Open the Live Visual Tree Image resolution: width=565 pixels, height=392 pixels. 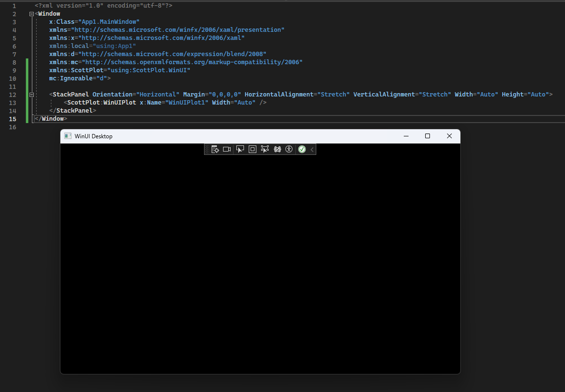[215, 149]
